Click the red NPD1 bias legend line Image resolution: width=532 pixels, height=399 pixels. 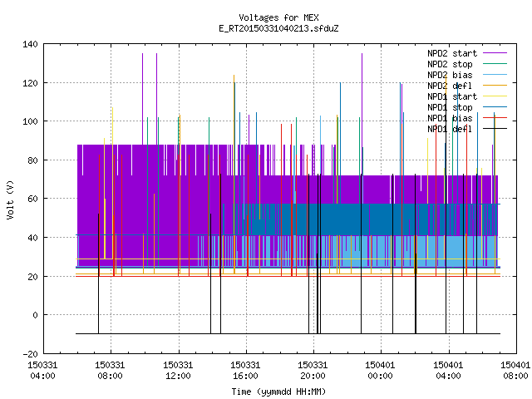tap(495, 118)
